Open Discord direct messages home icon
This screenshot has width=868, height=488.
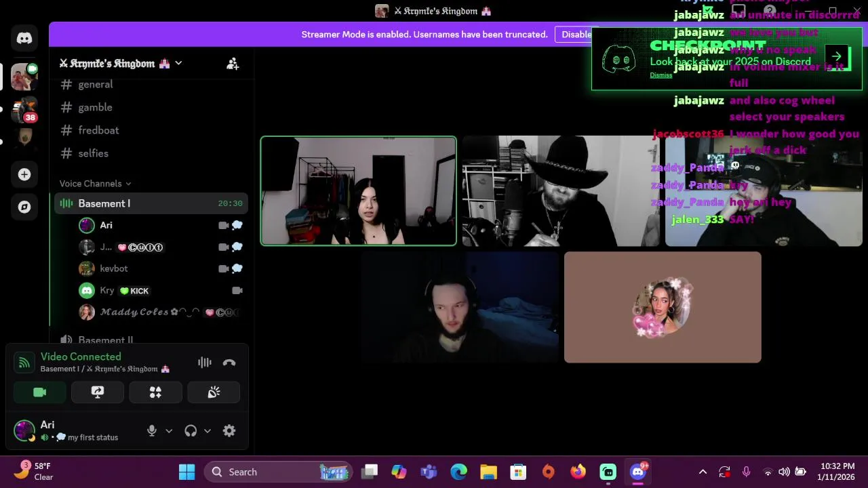click(24, 39)
